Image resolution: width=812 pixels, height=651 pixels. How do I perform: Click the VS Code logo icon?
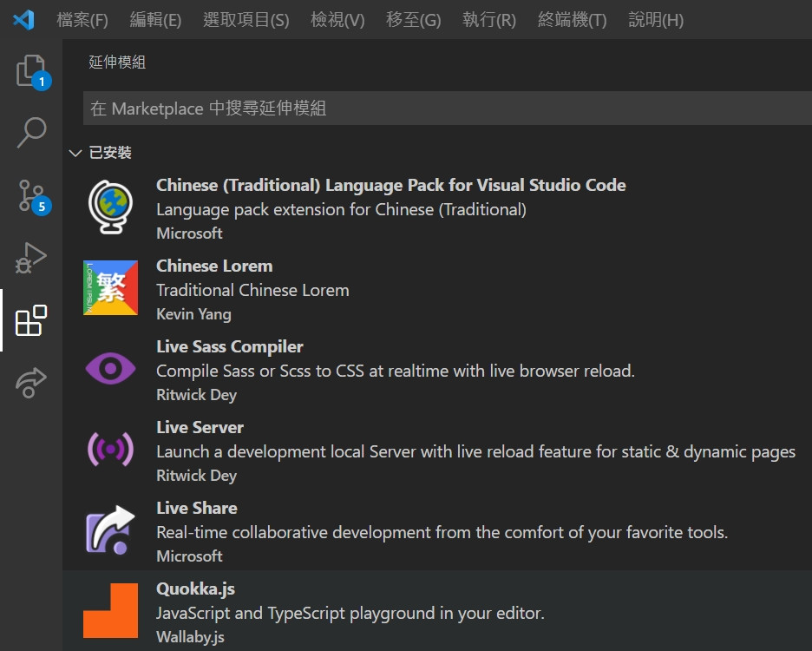(23, 20)
